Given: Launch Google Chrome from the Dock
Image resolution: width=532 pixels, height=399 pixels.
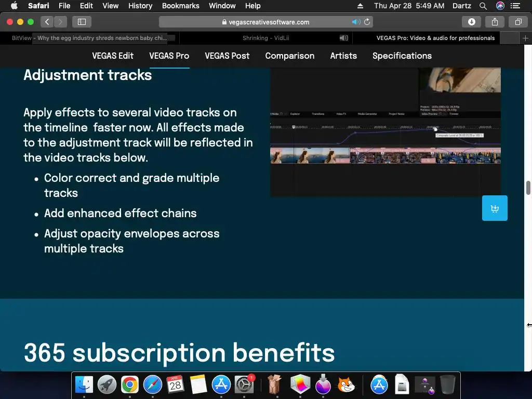Looking at the screenshot, I should point(129,385).
